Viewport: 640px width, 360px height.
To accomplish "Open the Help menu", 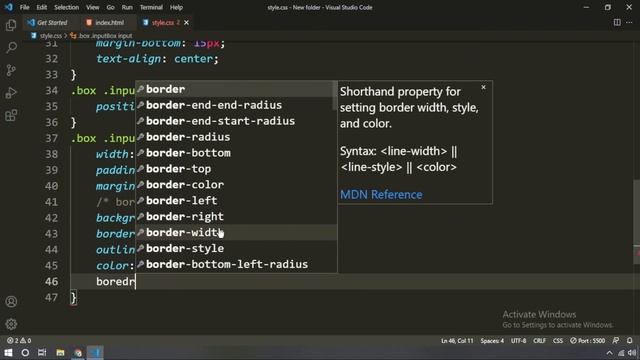I will coord(176,7).
